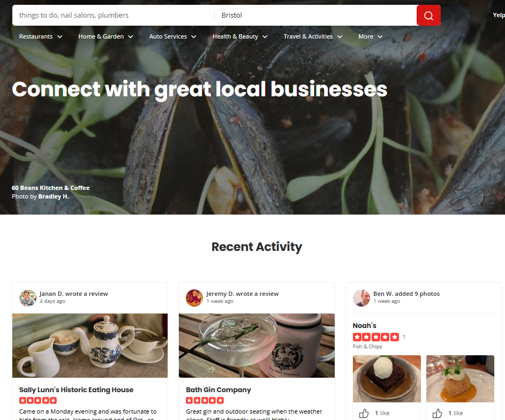Expand the Home & Garden dropdown
The image size is (505, 420).
105,36
